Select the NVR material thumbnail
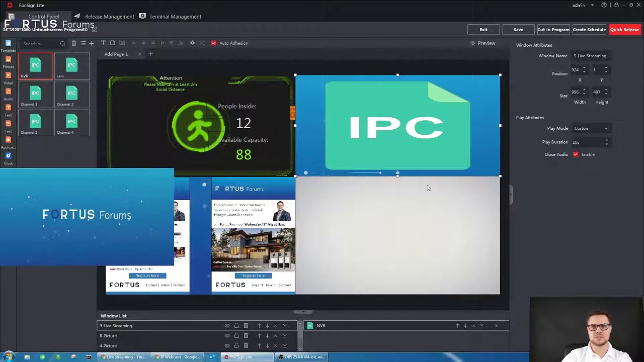644x362 pixels. [x=35, y=66]
